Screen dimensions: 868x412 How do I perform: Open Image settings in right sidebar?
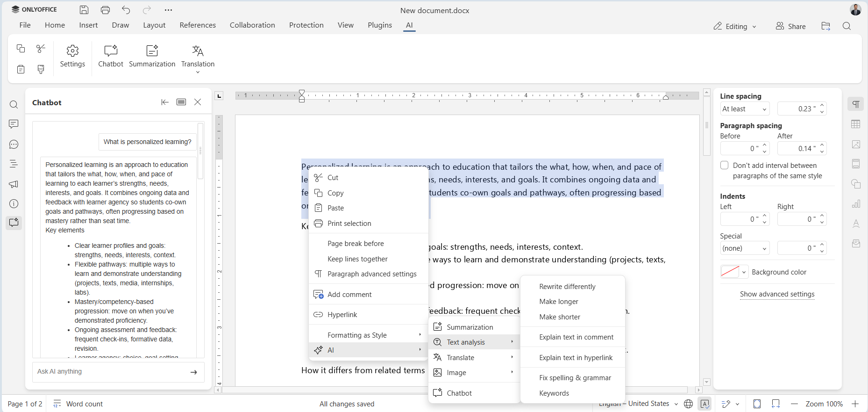pyautogui.click(x=856, y=144)
